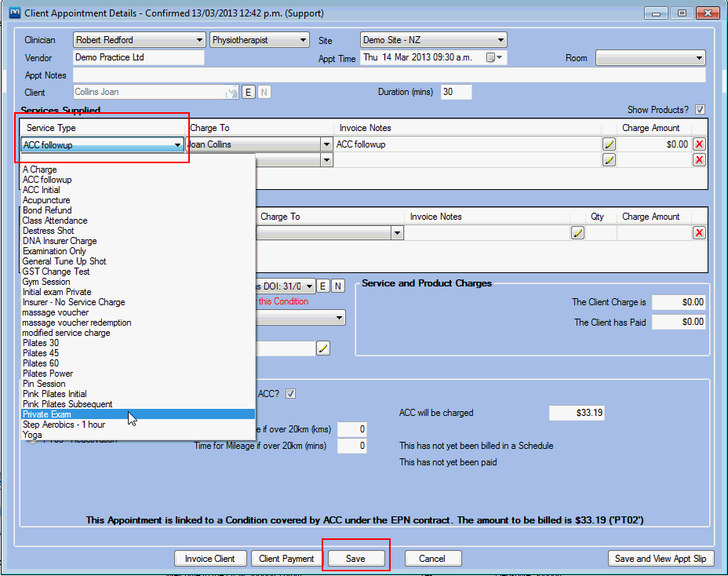
Task: Click the edit pencil in the ACC followup row
Action: [x=609, y=144]
